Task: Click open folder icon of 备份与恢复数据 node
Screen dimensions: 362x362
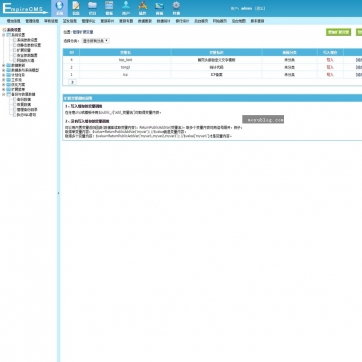Action: [x=8, y=94]
